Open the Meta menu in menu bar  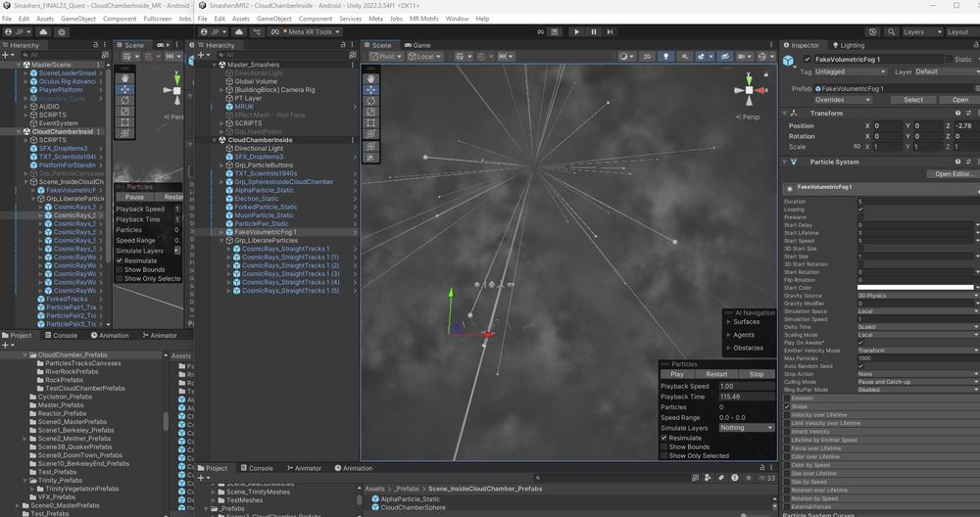coord(375,19)
